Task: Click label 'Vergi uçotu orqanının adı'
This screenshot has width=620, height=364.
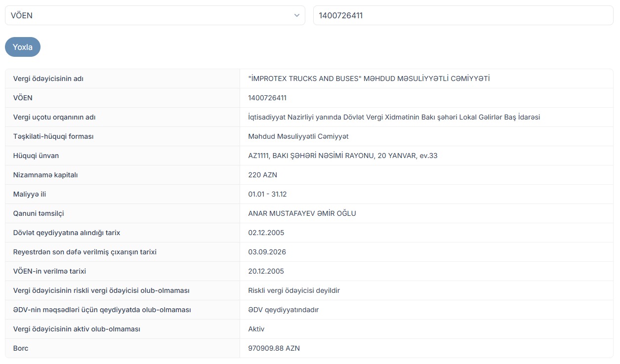Action: click(x=54, y=117)
